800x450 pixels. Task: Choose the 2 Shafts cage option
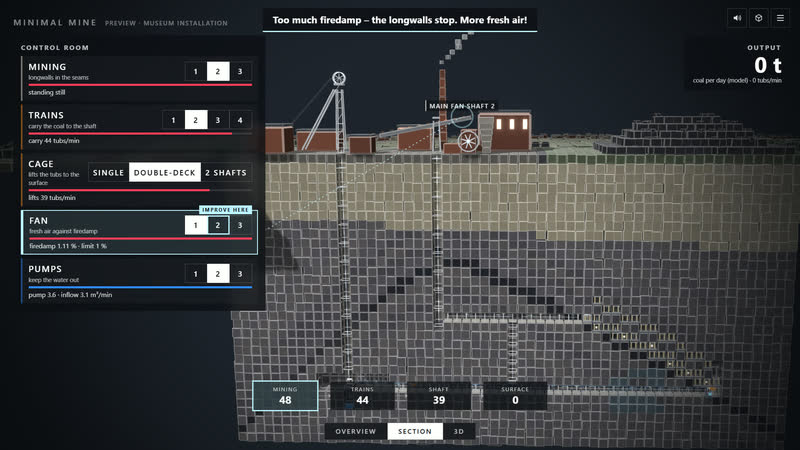click(x=226, y=172)
